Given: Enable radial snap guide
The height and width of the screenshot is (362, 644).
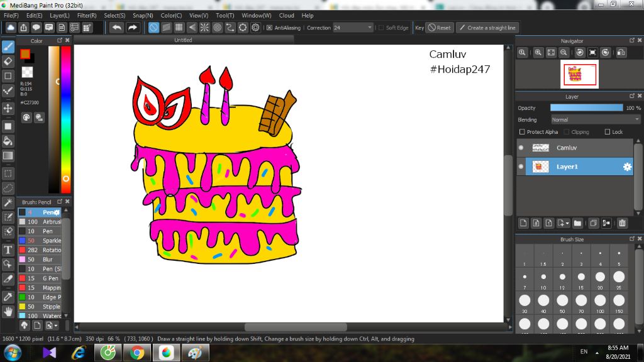Looking at the screenshot, I should coord(204,28).
